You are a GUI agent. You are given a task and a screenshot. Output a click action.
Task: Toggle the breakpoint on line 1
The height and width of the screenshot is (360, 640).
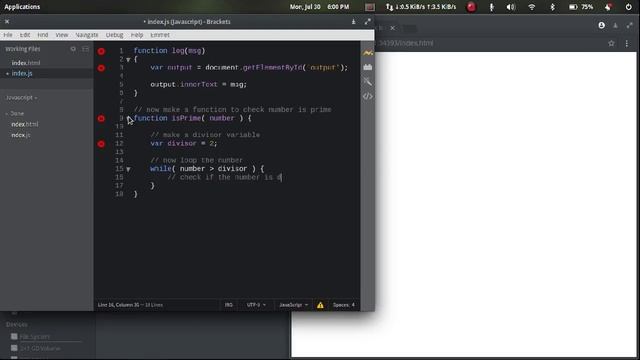click(101, 51)
